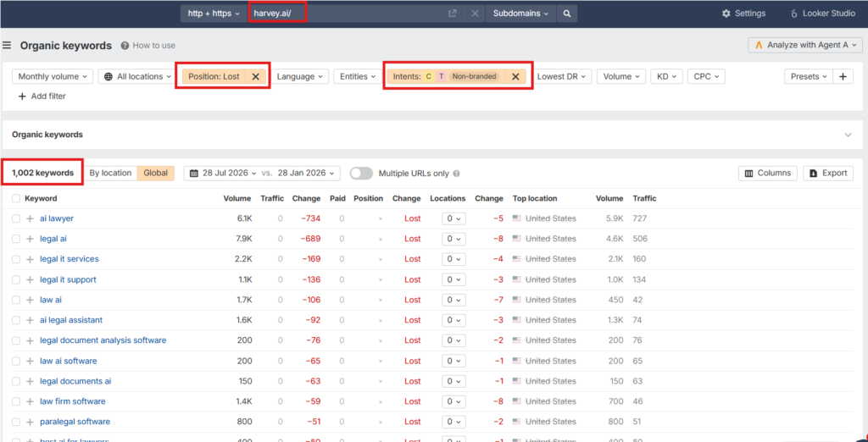Sort by Keyword column header
The image size is (868, 442).
(x=41, y=199)
